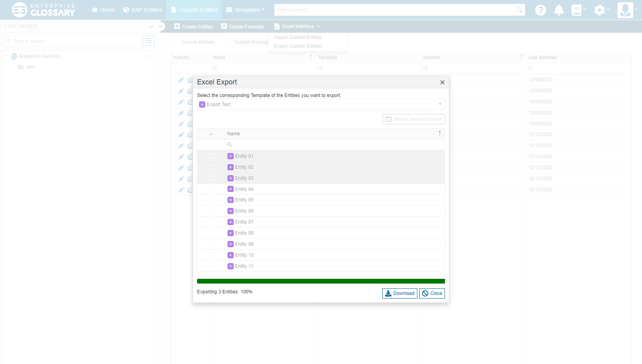Collapse the left sidebar panel arrow

coord(161,26)
